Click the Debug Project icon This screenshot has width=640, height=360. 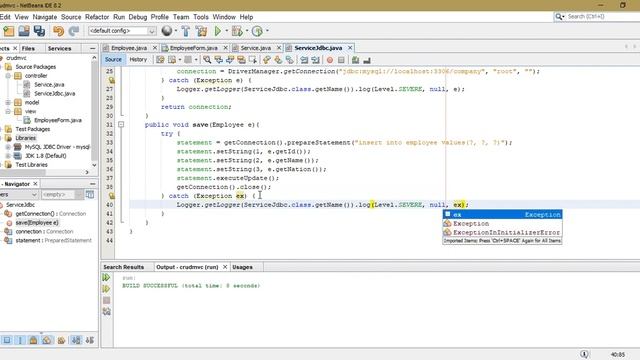click(x=237, y=31)
